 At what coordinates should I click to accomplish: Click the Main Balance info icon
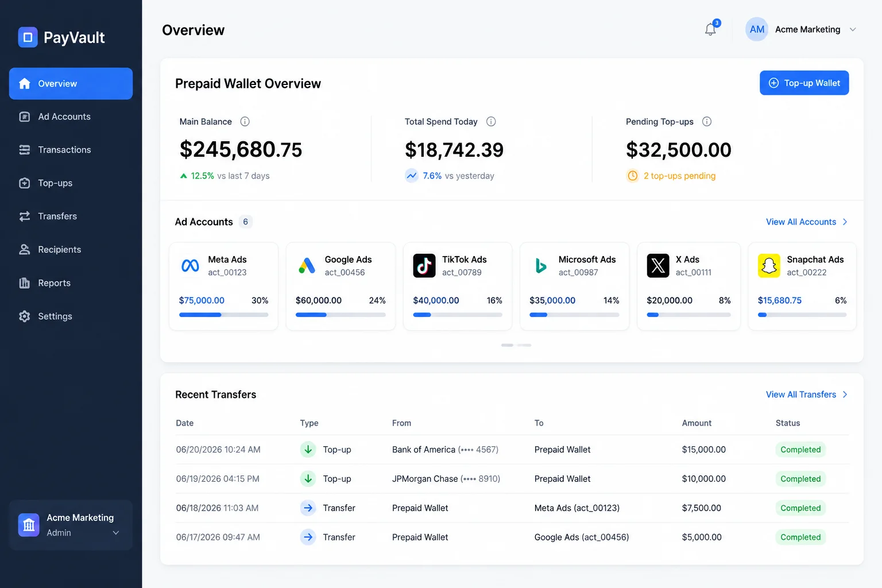245,122
